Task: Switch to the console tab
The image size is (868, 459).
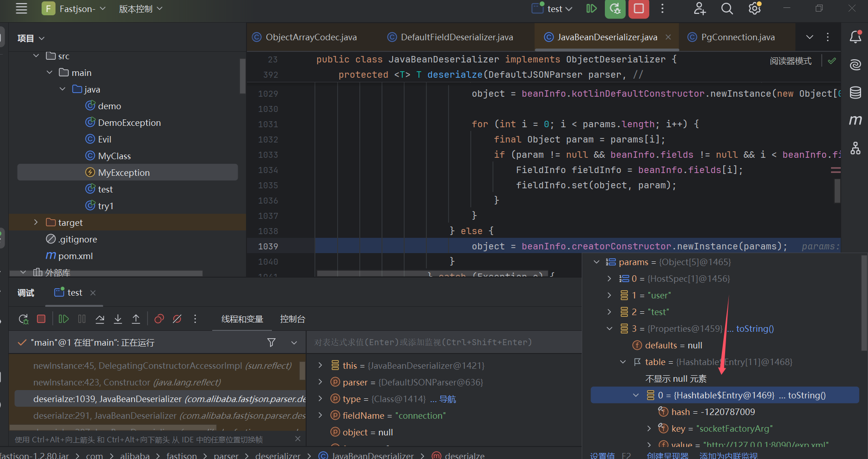Action: point(292,319)
